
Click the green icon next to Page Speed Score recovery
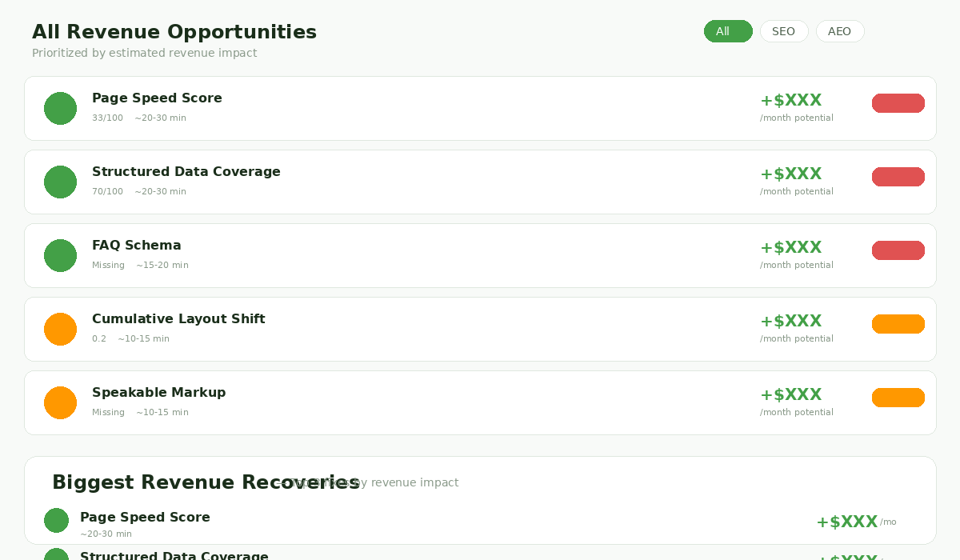pos(56,520)
